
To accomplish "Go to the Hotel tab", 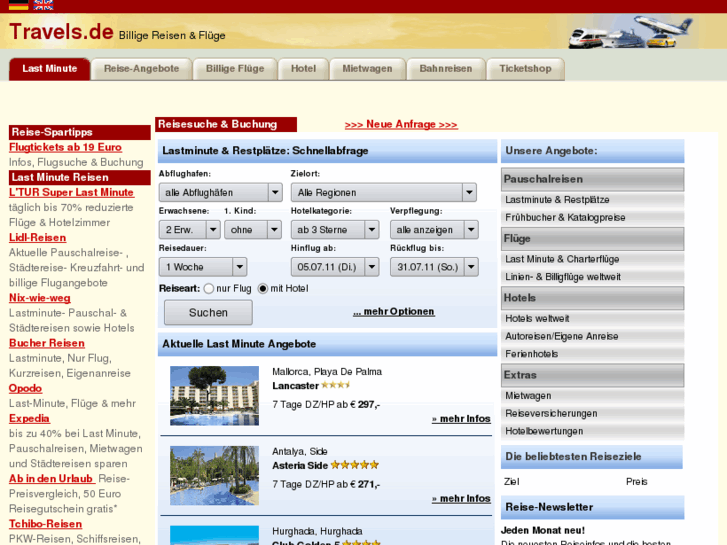I will (303, 69).
